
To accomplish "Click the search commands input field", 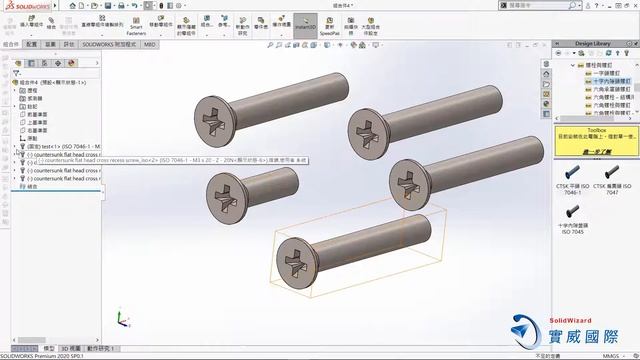I will tap(537, 6).
